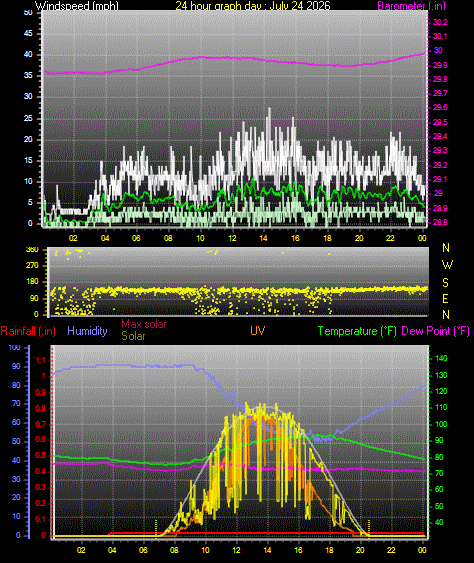This screenshot has height=563, width=474.
Task: Click the '29.1' barometer axis value
Action: (440, 179)
